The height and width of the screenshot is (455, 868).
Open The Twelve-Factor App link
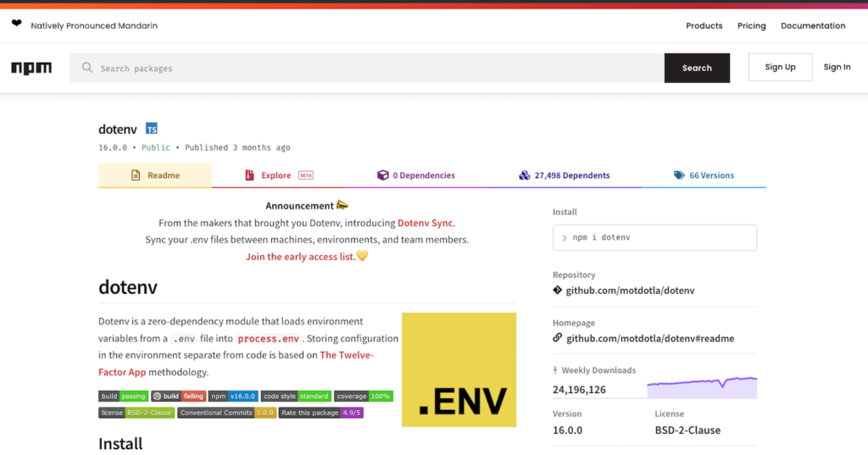(x=236, y=363)
